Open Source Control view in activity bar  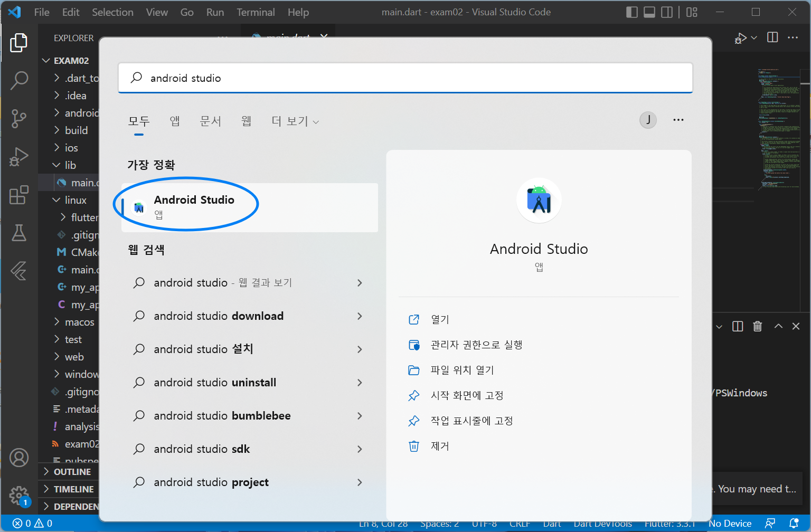tap(19, 119)
